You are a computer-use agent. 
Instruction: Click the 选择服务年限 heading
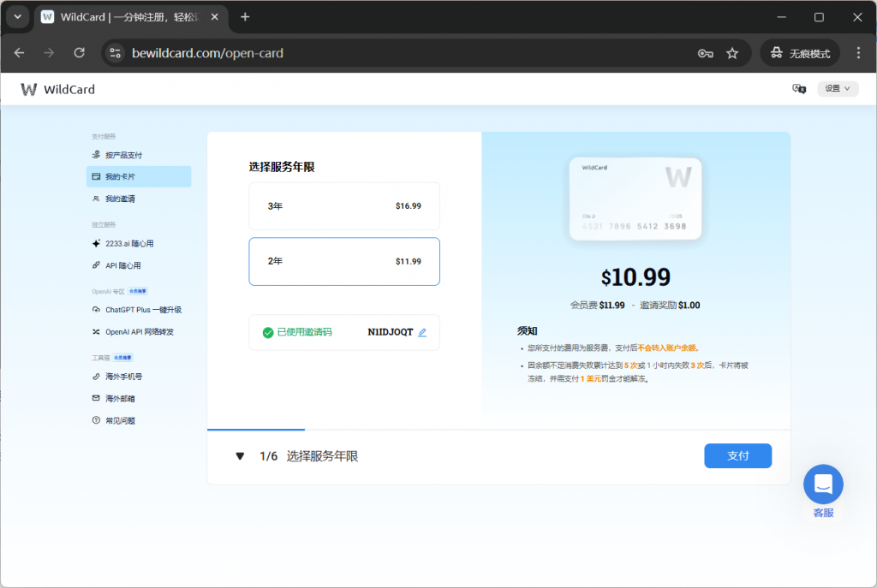coord(281,167)
